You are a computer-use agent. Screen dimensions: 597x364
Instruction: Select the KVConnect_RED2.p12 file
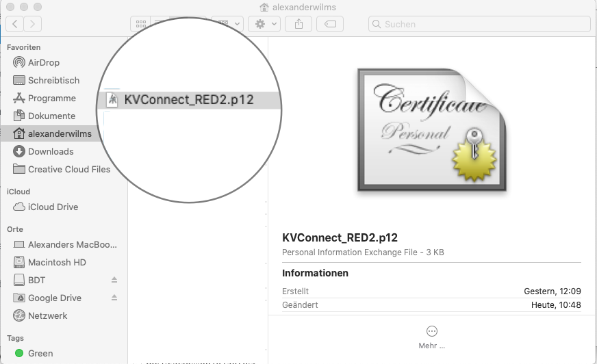tap(188, 99)
